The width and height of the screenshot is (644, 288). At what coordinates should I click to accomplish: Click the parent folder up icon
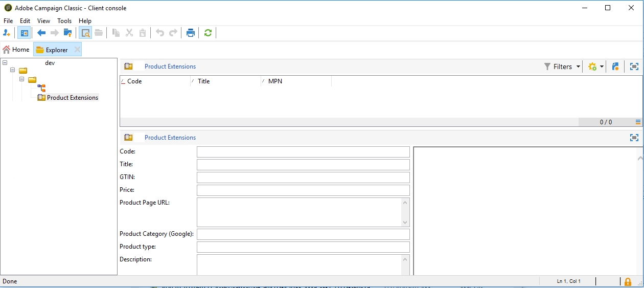tap(67, 33)
